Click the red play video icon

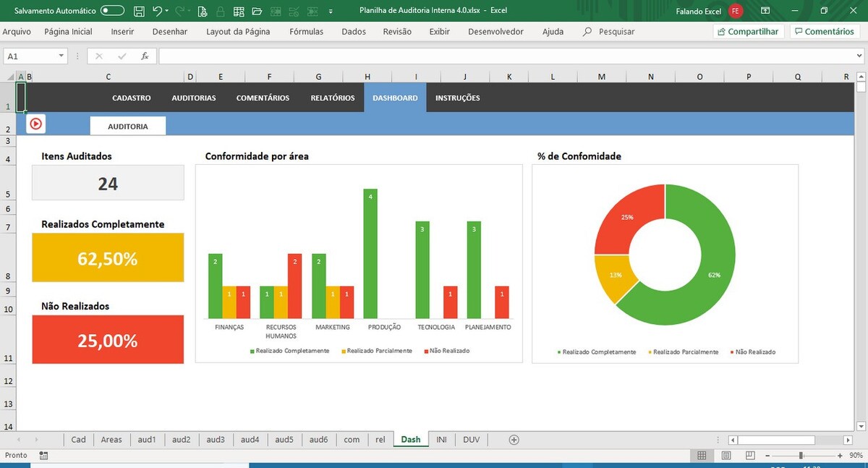[x=35, y=124]
